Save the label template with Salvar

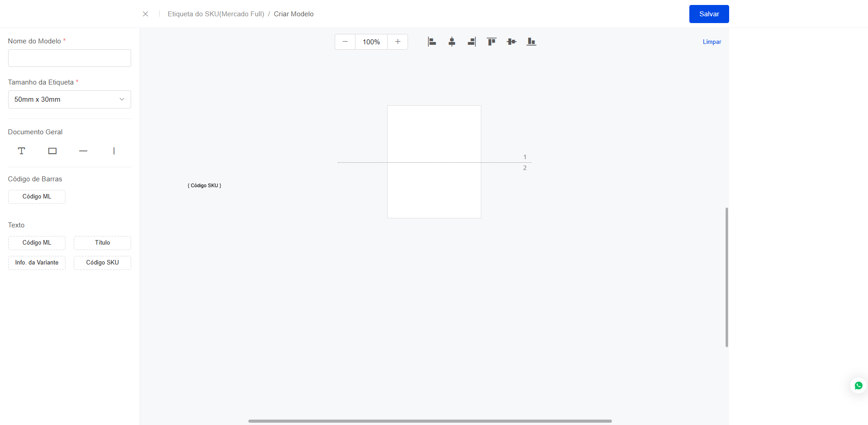(x=709, y=14)
